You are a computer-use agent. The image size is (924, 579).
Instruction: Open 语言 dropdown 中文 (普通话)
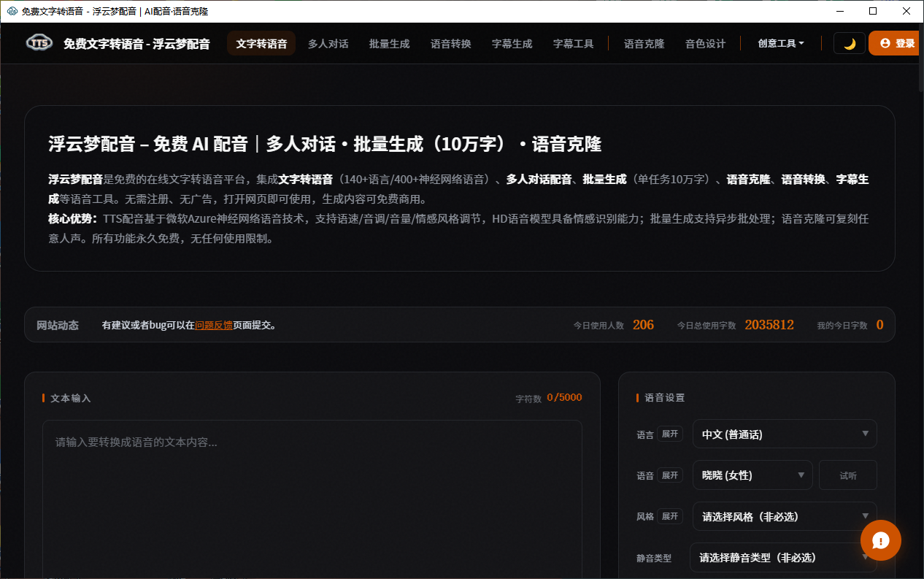[x=785, y=434]
